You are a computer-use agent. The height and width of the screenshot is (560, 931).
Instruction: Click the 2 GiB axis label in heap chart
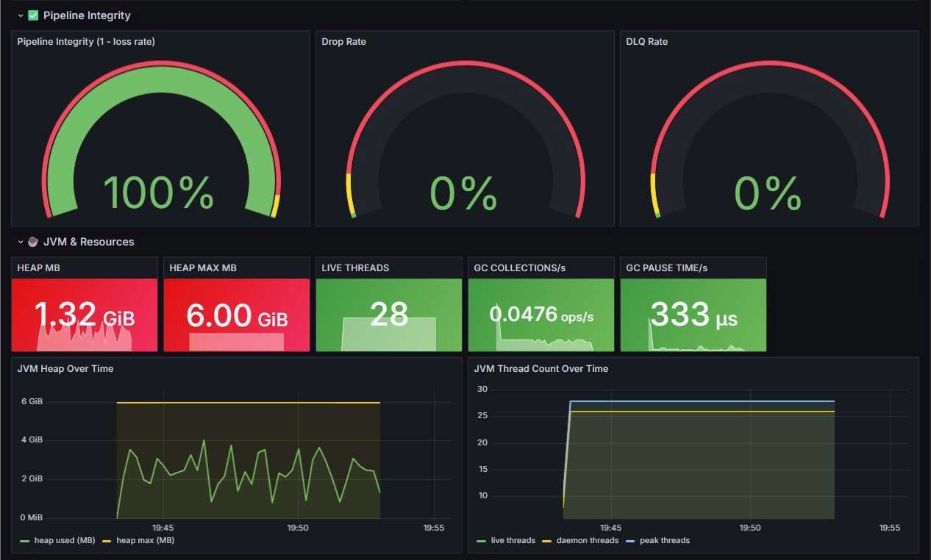32,479
